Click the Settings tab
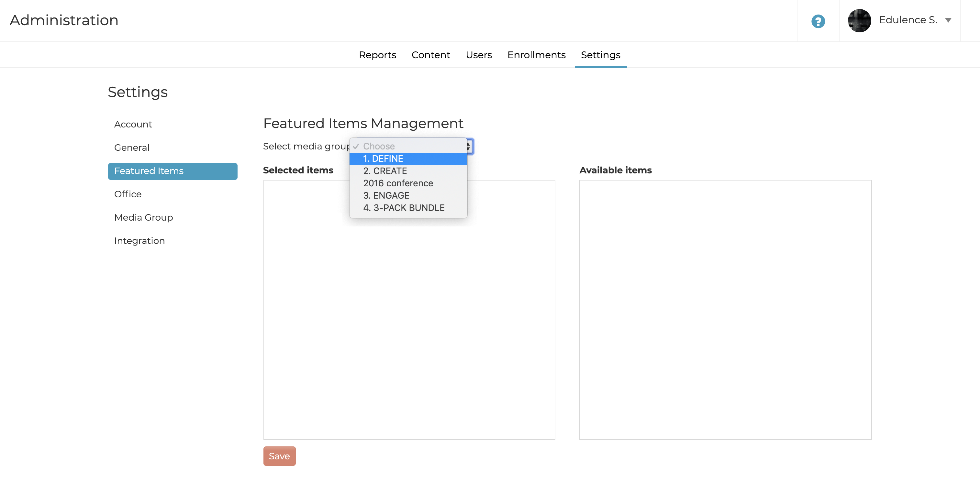Viewport: 980px width, 482px height. 600,55
